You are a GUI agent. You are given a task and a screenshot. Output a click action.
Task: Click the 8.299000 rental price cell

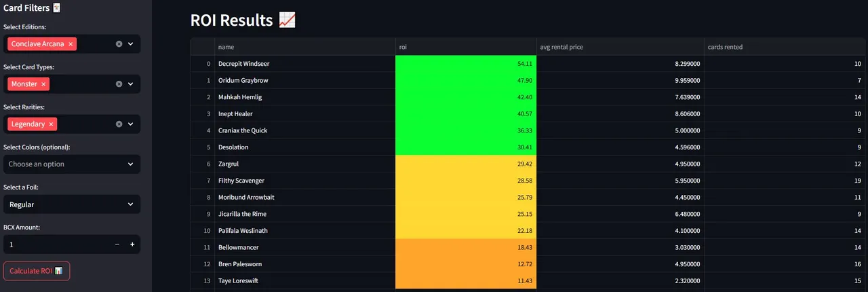[620, 64]
